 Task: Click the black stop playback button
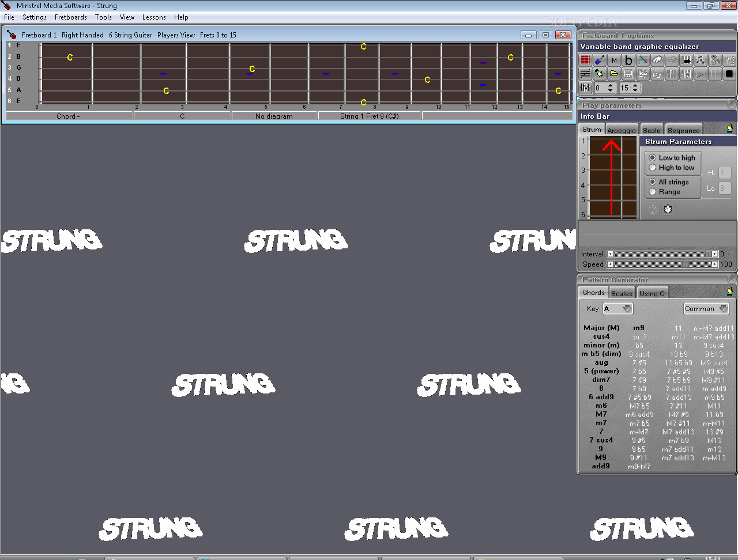[x=729, y=74]
